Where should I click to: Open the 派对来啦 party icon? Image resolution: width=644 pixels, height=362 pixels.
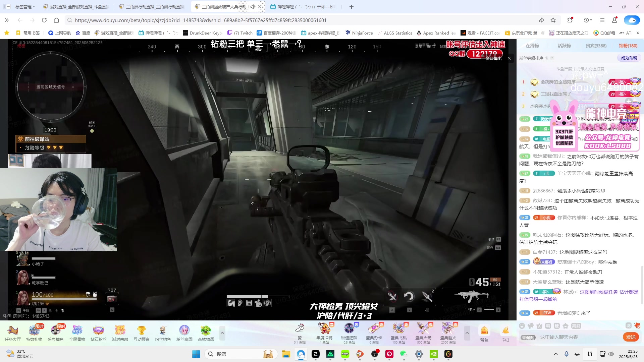coord(120,333)
